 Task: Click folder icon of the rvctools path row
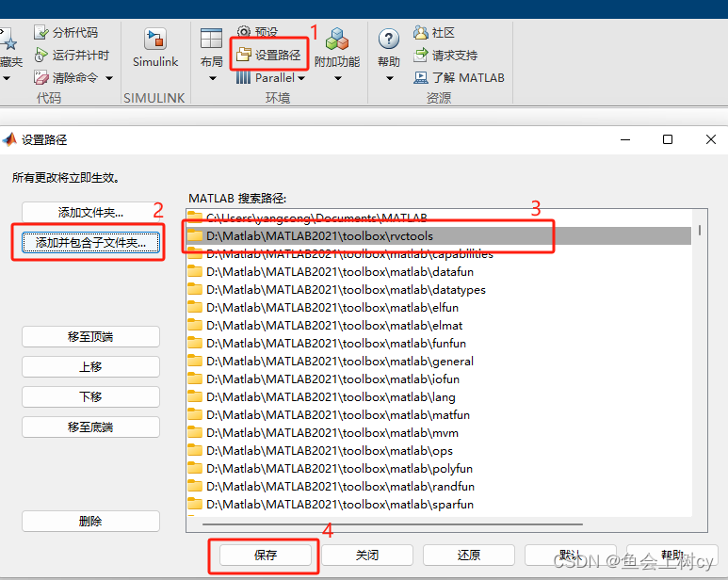pos(195,235)
